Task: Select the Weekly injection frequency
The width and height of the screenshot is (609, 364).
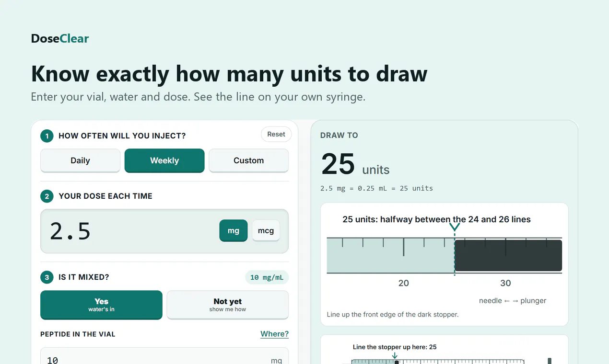Action: click(164, 160)
